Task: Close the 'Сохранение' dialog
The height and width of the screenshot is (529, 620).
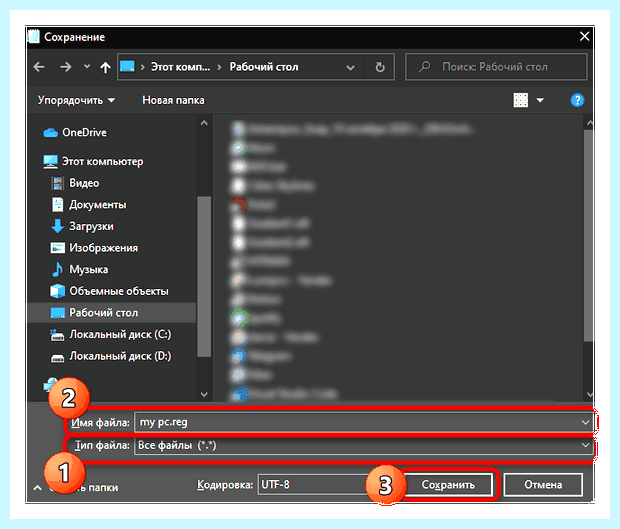Action: (584, 37)
